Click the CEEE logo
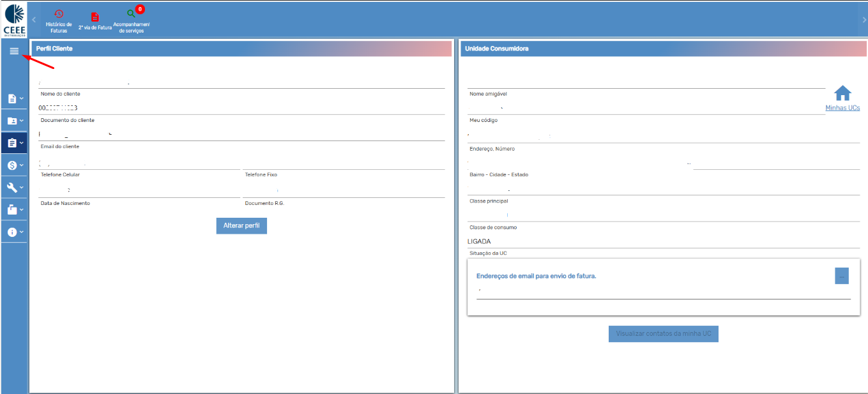 click(14, 20)
